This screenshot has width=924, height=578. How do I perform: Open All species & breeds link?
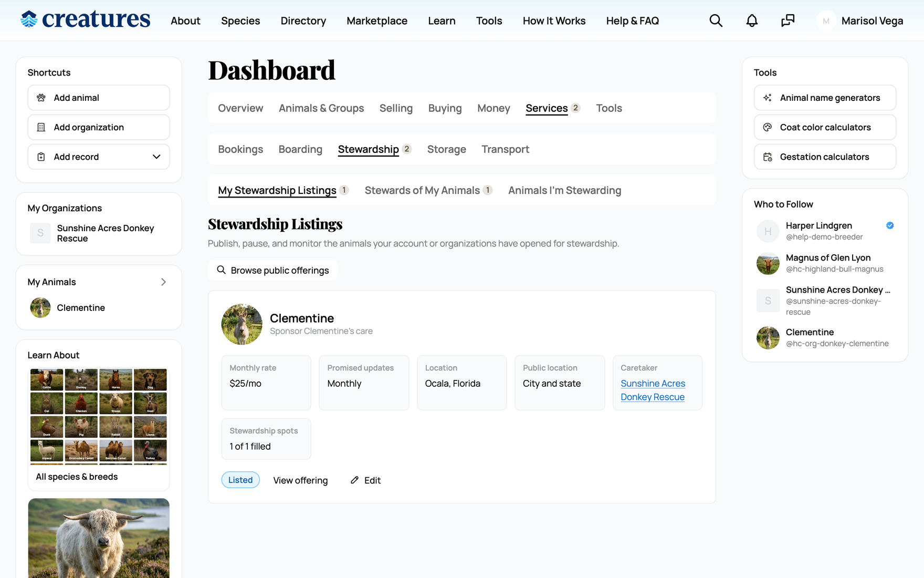click(x=77, y=477)
